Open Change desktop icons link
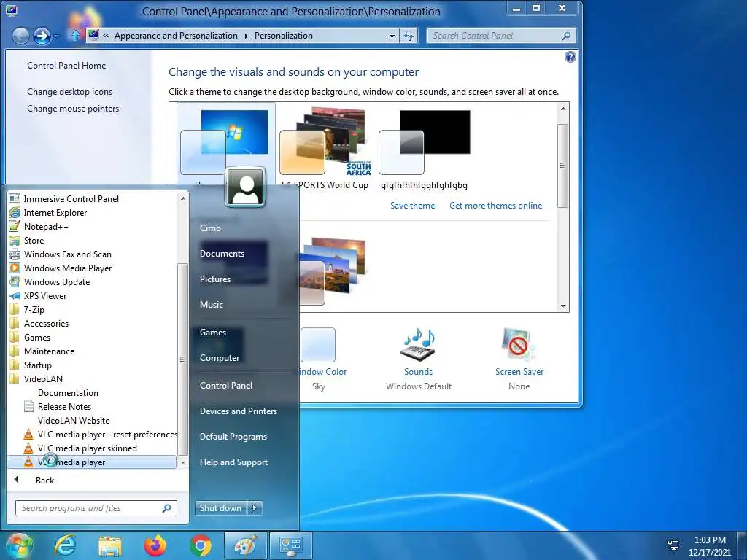Image resolution: width=747 pixels, height=560 pixels. coord(69,91)
